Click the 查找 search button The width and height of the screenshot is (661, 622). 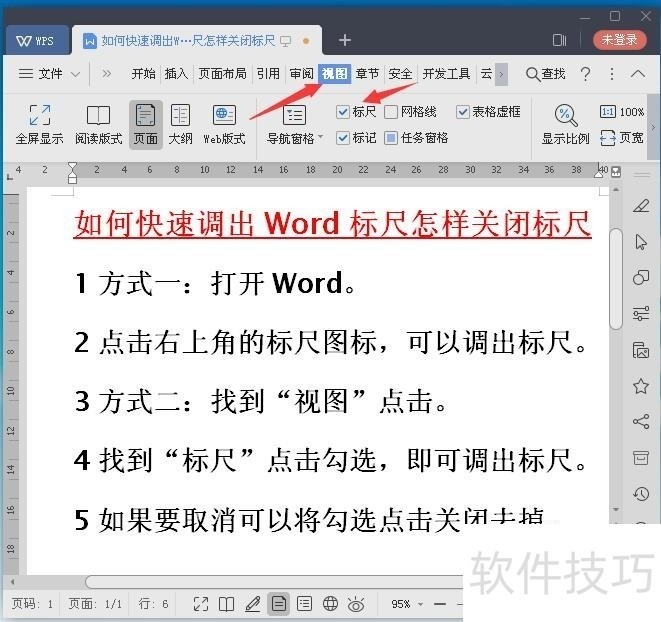coord(545,74)
